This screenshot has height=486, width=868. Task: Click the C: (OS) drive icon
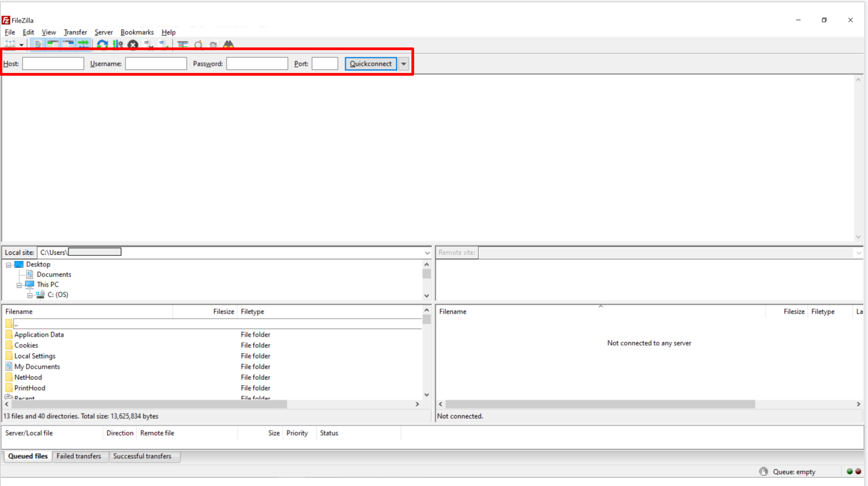(40, 294)
